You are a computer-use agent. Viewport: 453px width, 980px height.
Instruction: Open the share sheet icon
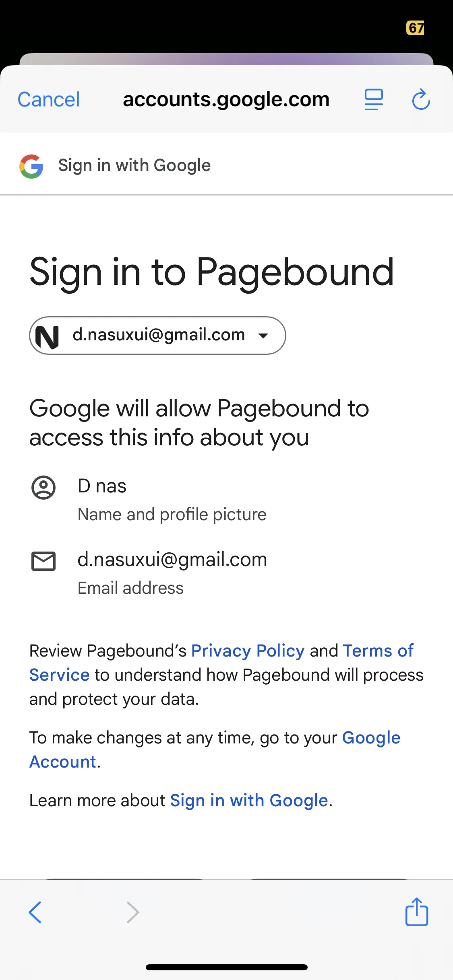pos(416,912)
